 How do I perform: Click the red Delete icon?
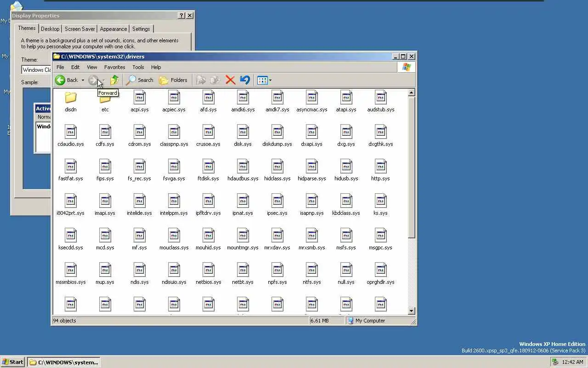tap(230, 80)
